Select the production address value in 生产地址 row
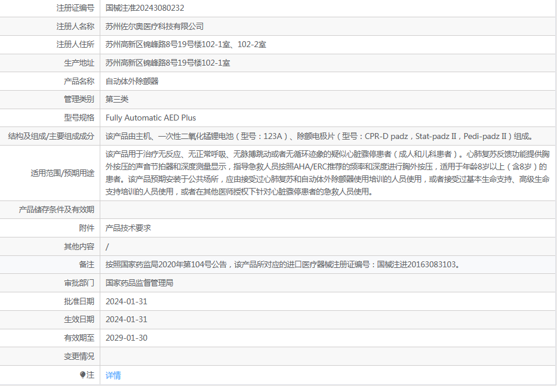Viewport: 557px width, 392px height. tap(168, 63)
